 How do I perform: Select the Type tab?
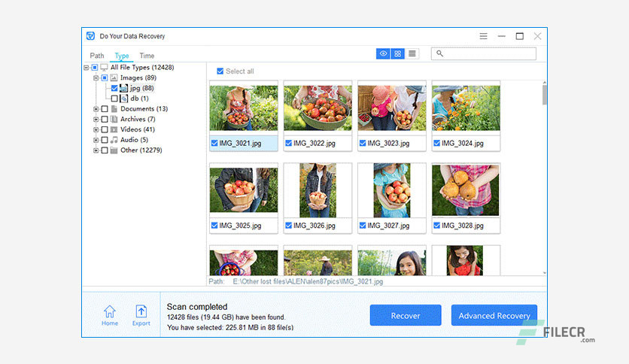click(x=122, y=56)
